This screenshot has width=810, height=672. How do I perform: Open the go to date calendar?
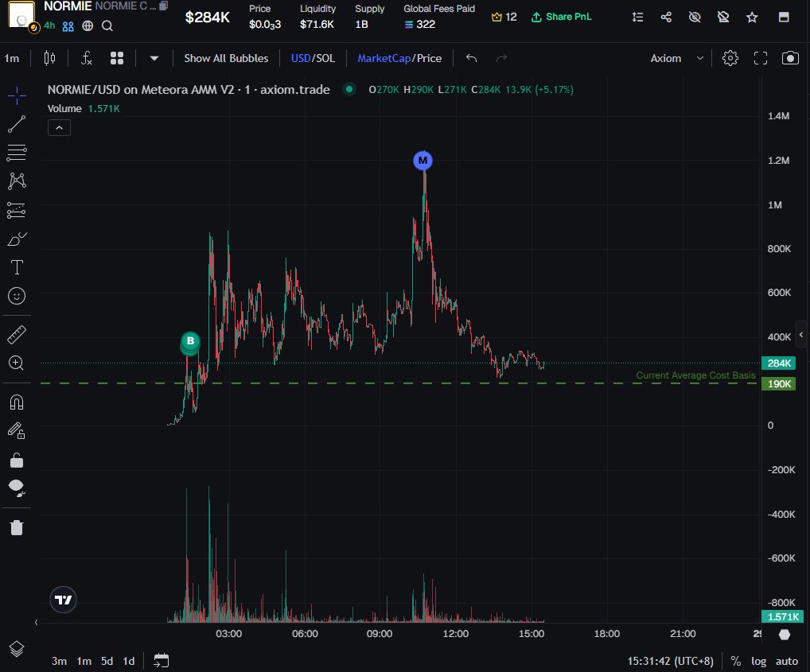(x=162, y=661)
